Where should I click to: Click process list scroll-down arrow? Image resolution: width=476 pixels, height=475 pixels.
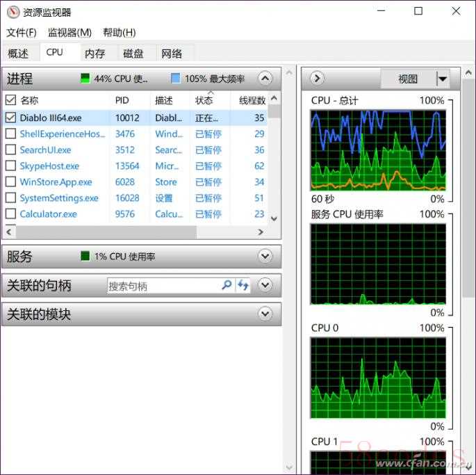point(274,218)
